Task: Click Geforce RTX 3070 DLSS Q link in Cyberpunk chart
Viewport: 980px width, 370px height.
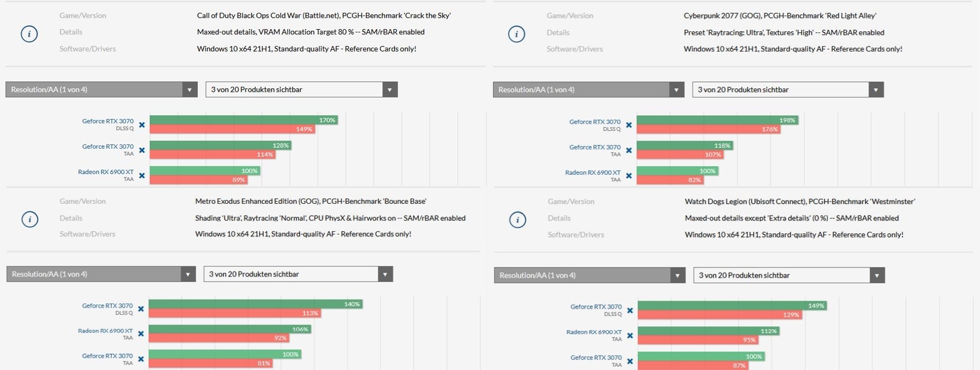Action: coord(595,121)
